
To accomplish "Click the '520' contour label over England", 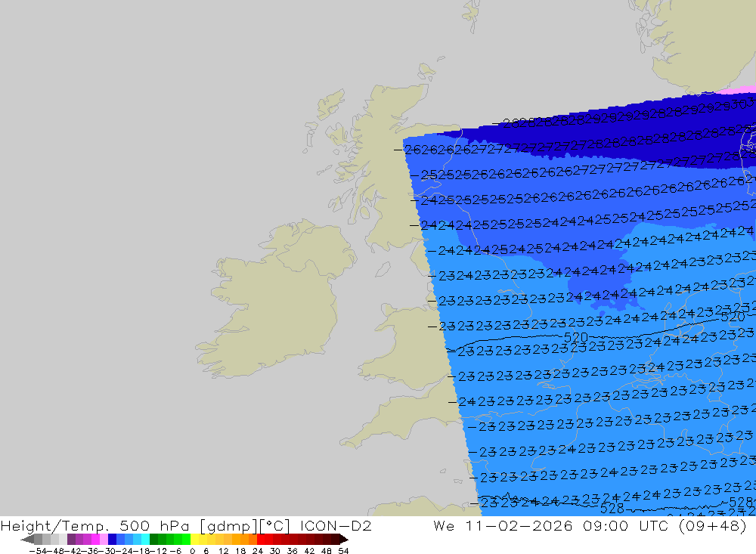I will coord(575,337).
